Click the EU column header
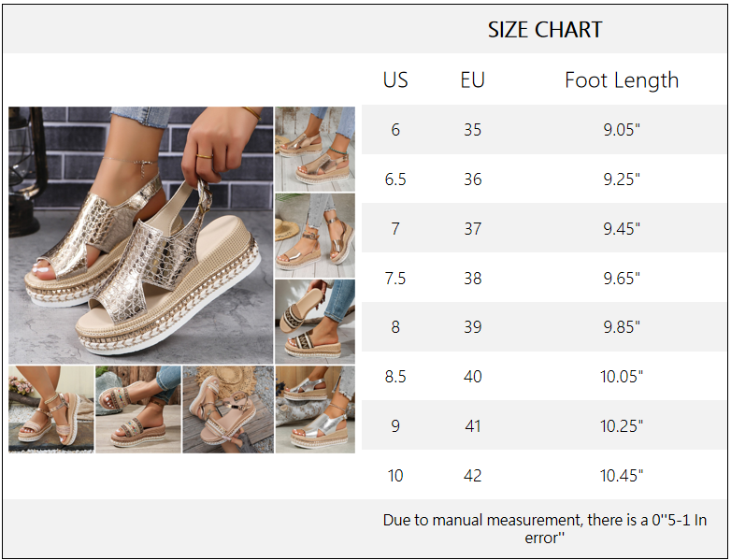This screenshot has height=560, width=731. pyautogui.click(x=472, y=80)
